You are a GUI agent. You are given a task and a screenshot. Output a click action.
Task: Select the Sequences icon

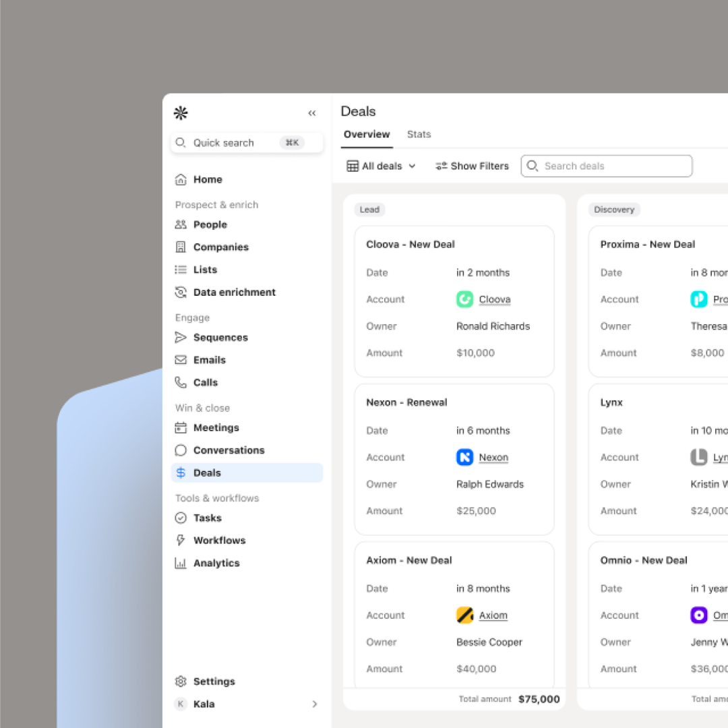click(181, 337)
